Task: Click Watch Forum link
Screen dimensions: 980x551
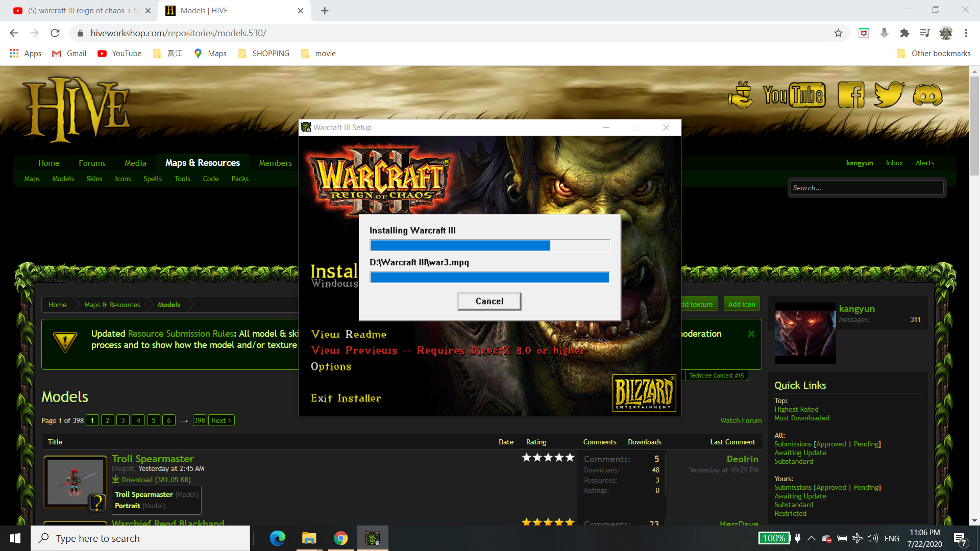Action: 741,420
